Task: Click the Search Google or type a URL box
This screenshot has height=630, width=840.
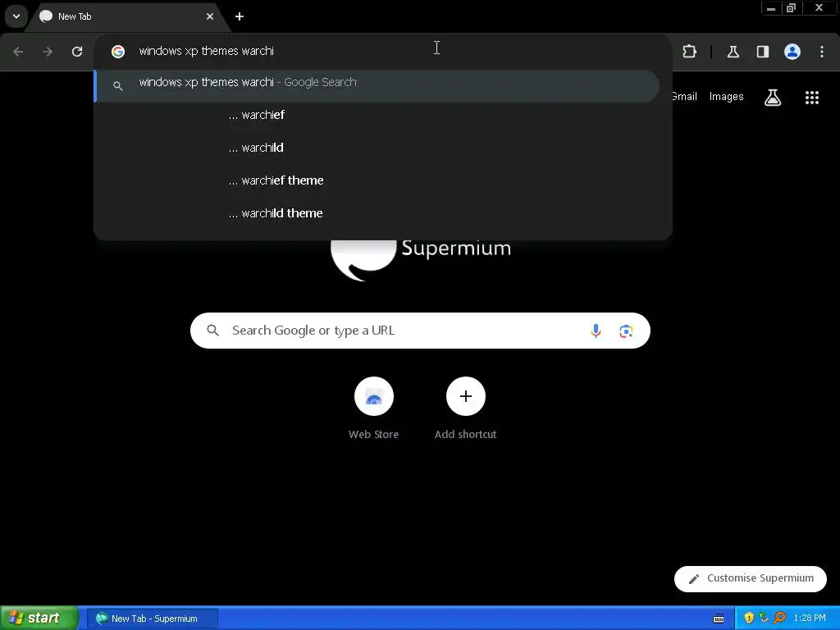Action: pyautogui.click(x=420, y=331)
